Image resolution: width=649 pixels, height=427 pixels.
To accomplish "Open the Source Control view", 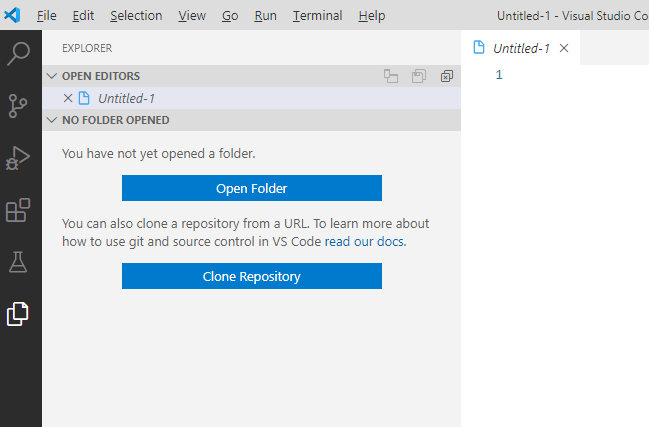I will [19, 105].
